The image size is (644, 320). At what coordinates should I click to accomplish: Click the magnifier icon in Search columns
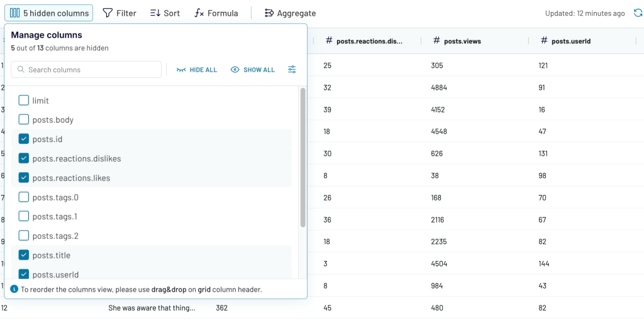click(21, 69)
